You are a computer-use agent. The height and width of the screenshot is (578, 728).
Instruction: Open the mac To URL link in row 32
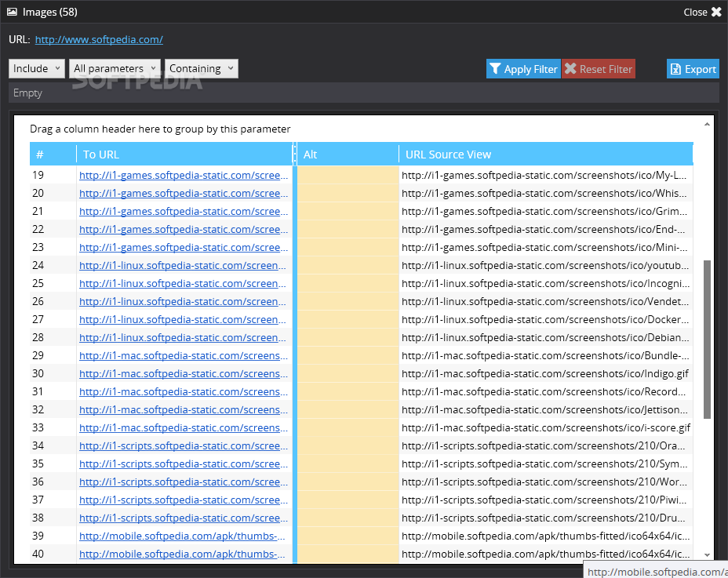click(184, 410)
